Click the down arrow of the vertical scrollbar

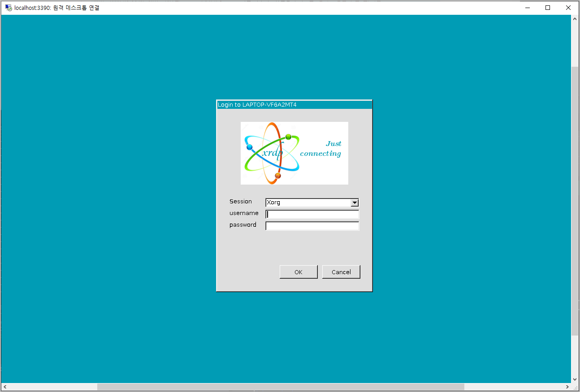pyautogui.click(x=575, y=379)
